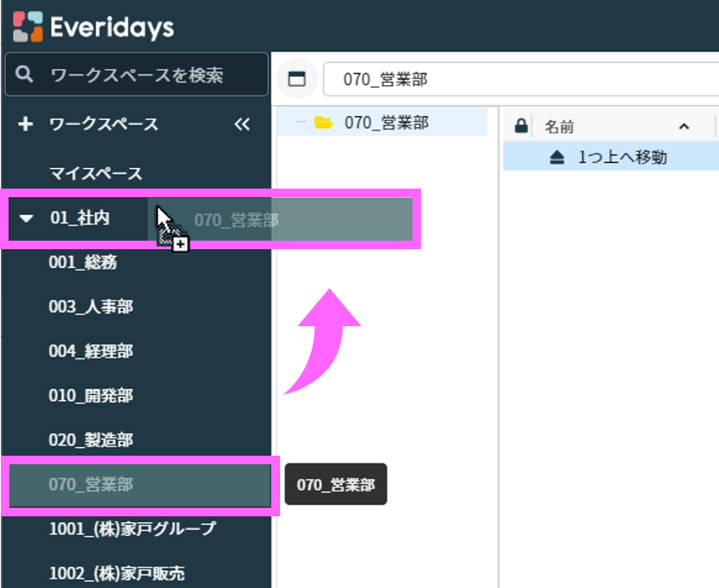The width and height of the screenshot is (719, 588).
Task: Click the Everidays logo icon
Action: click(x=27, y=26)
